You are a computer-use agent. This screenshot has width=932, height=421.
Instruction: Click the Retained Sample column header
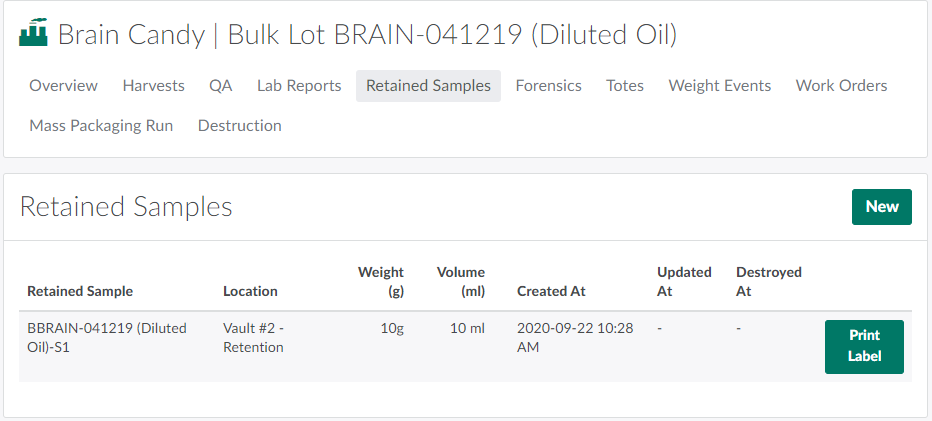pos(80,292)
